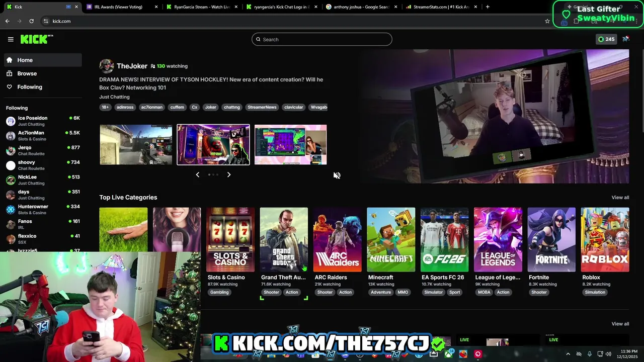Open the Xbox app in taskbar
The height and width of the screenshot is (362, 644).
448,354
